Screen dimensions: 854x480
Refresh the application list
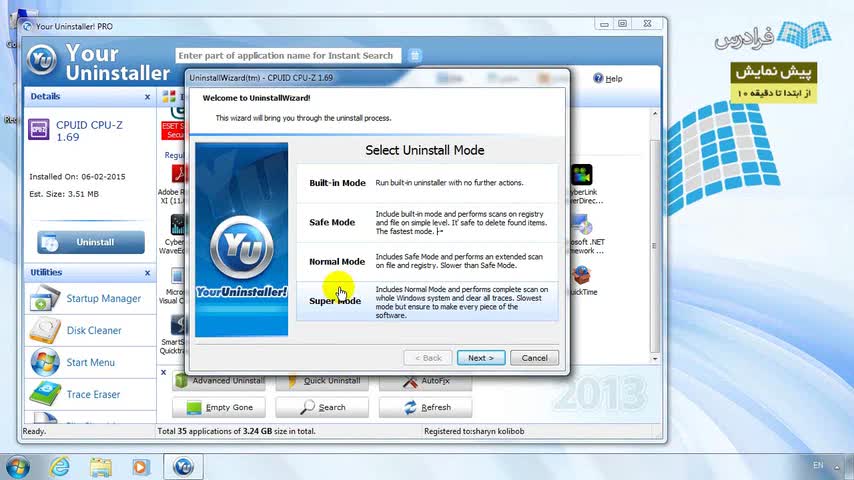pos(425,407)
